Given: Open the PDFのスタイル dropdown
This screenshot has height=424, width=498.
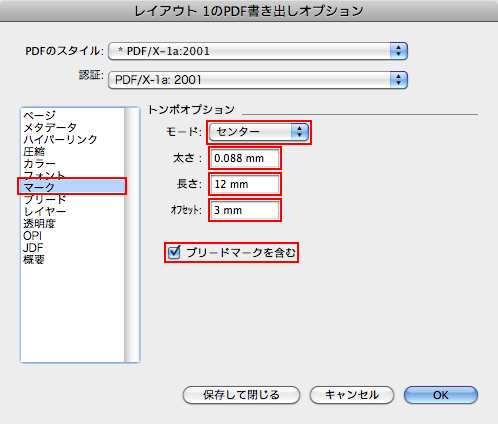Looking at the screenshot, I should click(x=258, y=51).
